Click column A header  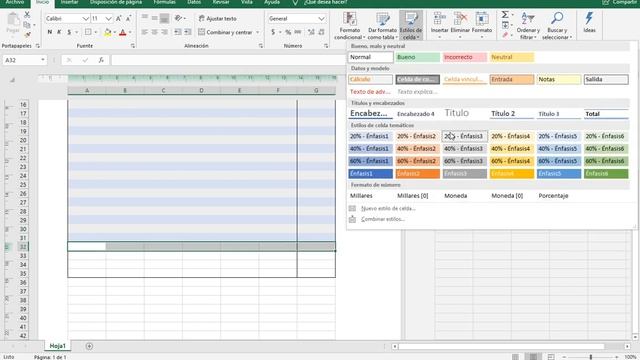tap(87, 91)
